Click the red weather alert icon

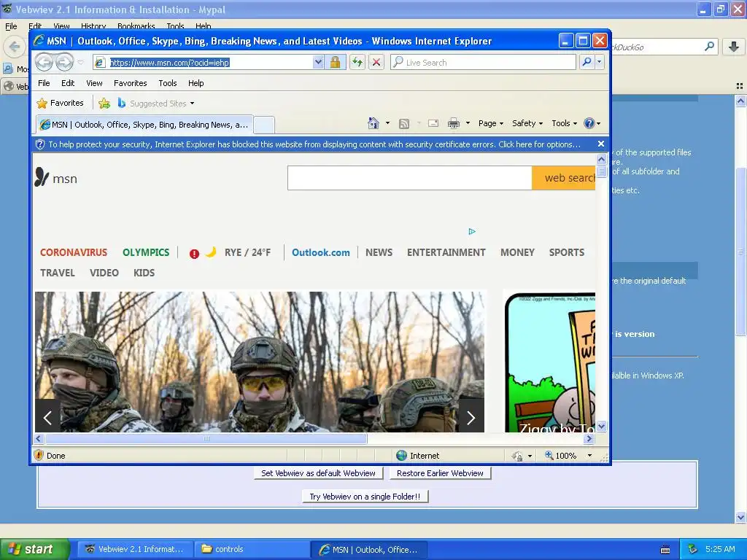(194, 254)
